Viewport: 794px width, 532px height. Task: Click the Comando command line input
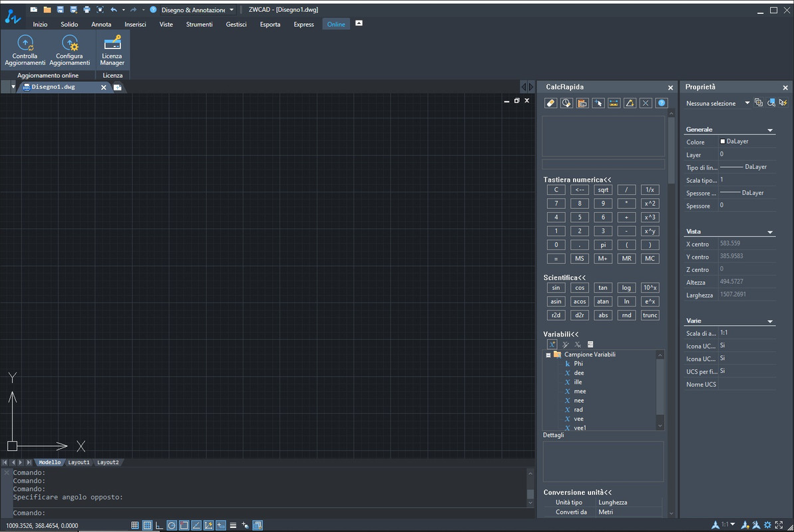268,513
